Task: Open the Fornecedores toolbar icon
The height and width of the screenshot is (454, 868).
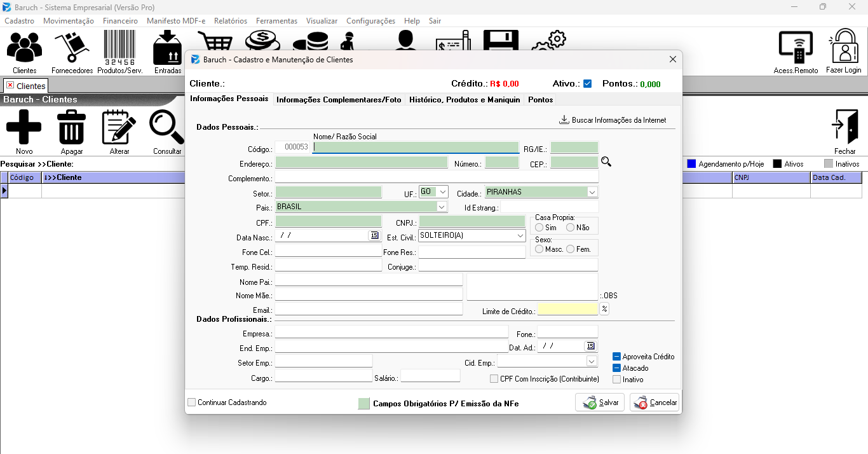Action: point(72,53)
